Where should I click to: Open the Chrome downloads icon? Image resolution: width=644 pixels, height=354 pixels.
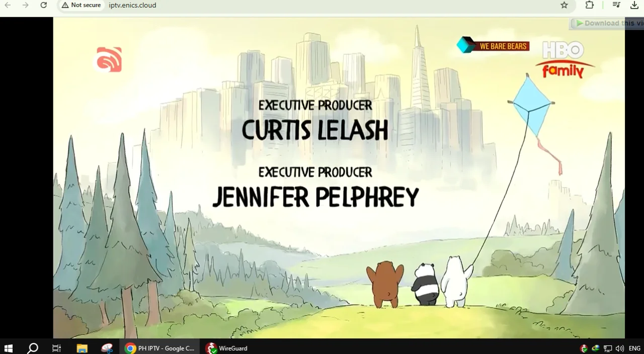pos(634,5)
